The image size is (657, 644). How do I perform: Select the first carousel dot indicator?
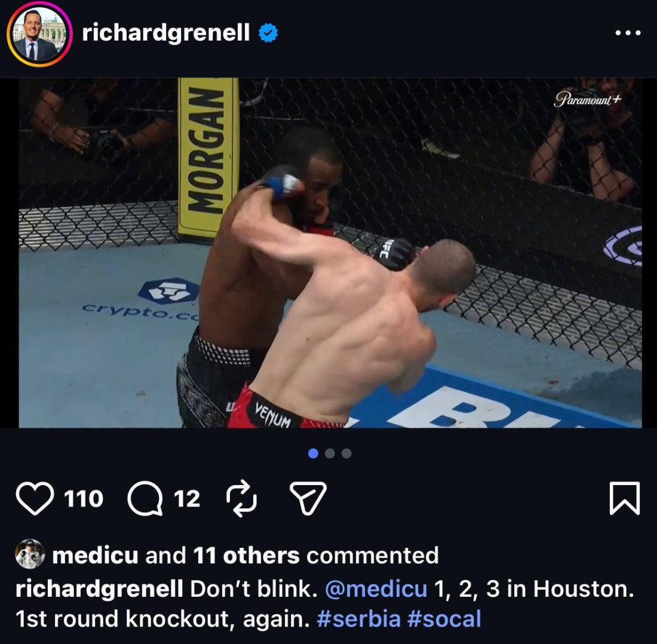coord(313,453)
